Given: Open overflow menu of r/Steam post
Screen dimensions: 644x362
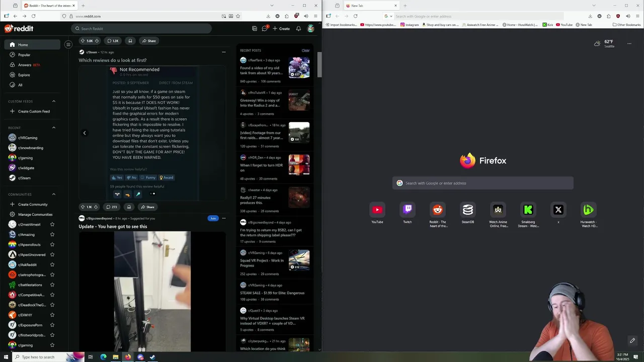Looking at the screenshot, I should [224, 52].
